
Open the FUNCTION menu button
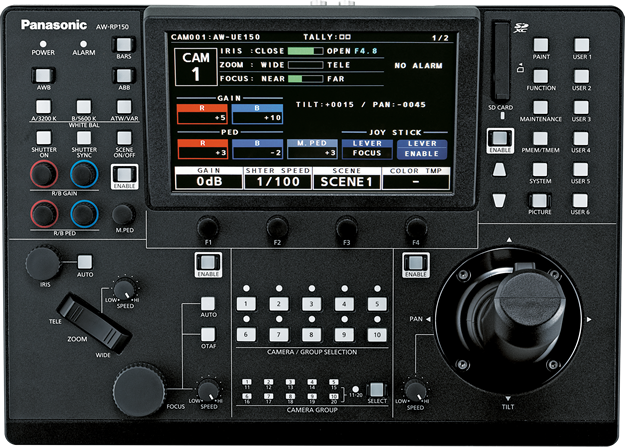tap(540, 76)
